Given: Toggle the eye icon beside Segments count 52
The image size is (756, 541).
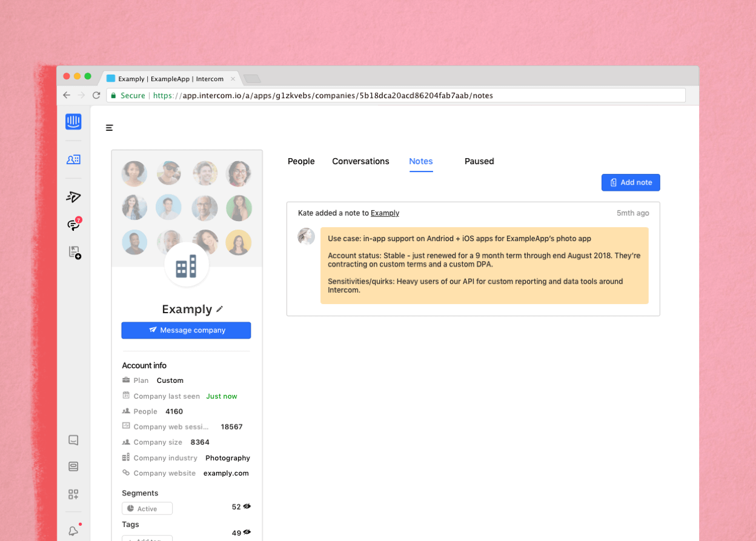Looking at the screenshot, I should click(x=247, y=506).
